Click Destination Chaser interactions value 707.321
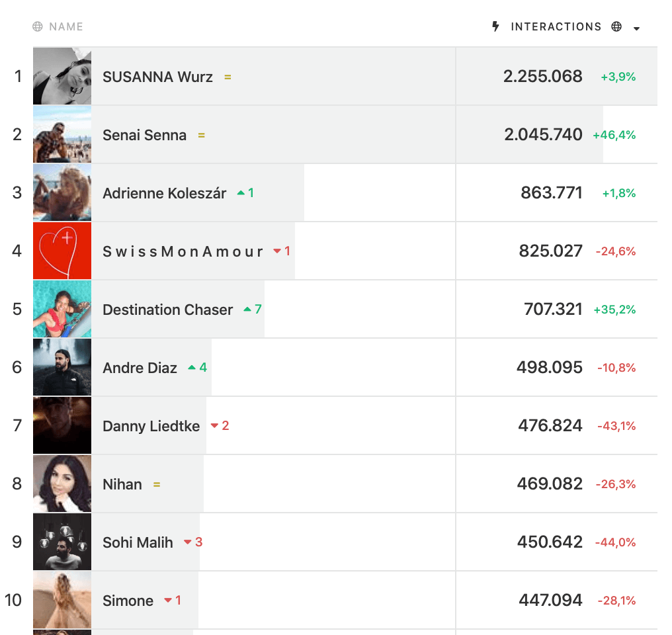 [554, 310]
